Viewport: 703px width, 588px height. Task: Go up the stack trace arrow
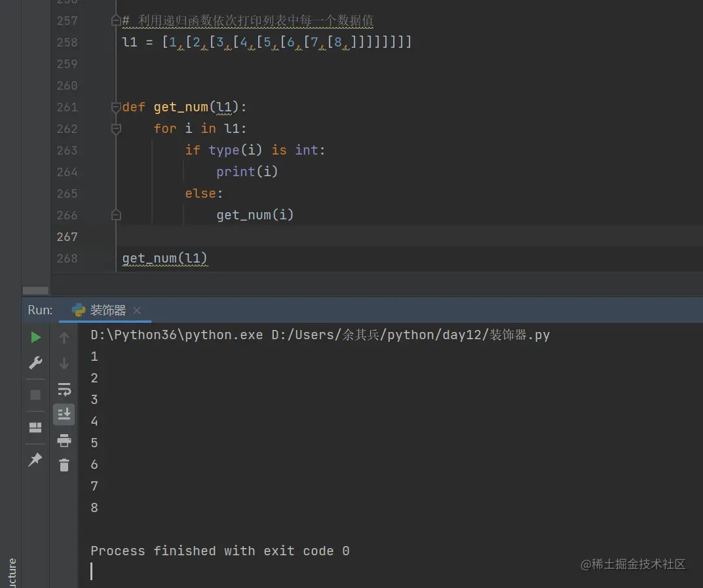click(64, 337)
